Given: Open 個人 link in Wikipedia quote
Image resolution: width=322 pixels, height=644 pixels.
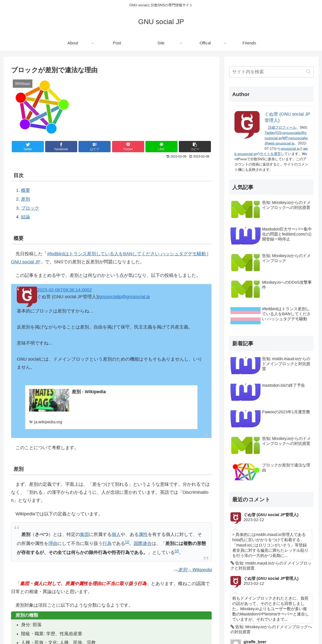Looking at the screenshot, I should (x=116, y=534).
